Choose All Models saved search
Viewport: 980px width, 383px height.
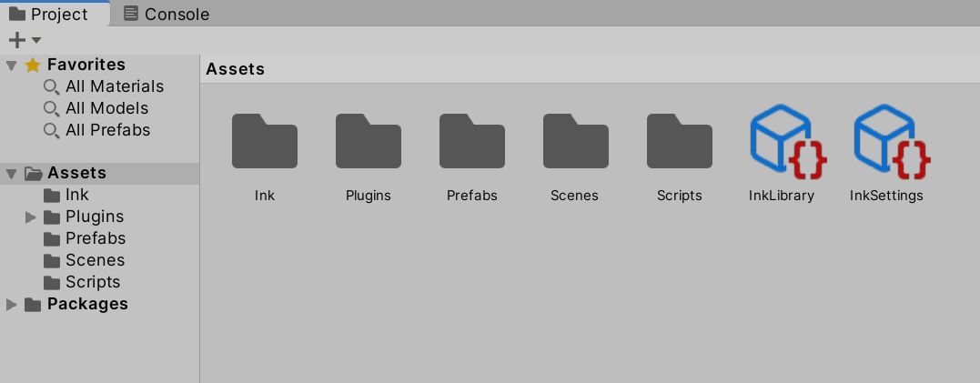pos(106,108)
